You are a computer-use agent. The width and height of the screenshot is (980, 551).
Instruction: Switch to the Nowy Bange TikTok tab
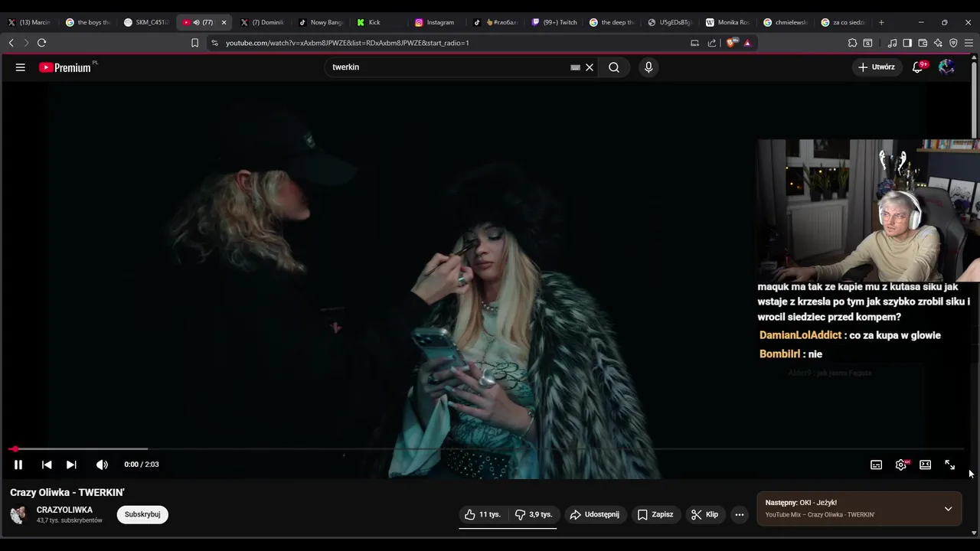320,22
